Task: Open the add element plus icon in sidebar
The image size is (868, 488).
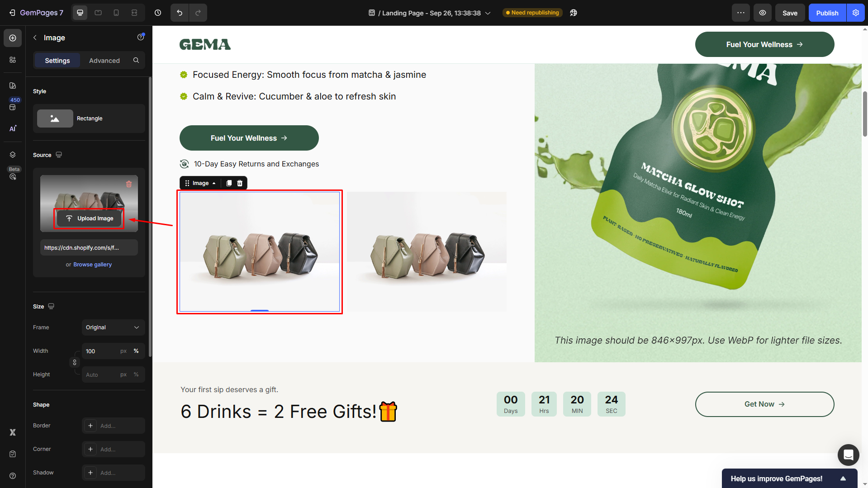Action: pyautogui.click(x=13, y=38)
